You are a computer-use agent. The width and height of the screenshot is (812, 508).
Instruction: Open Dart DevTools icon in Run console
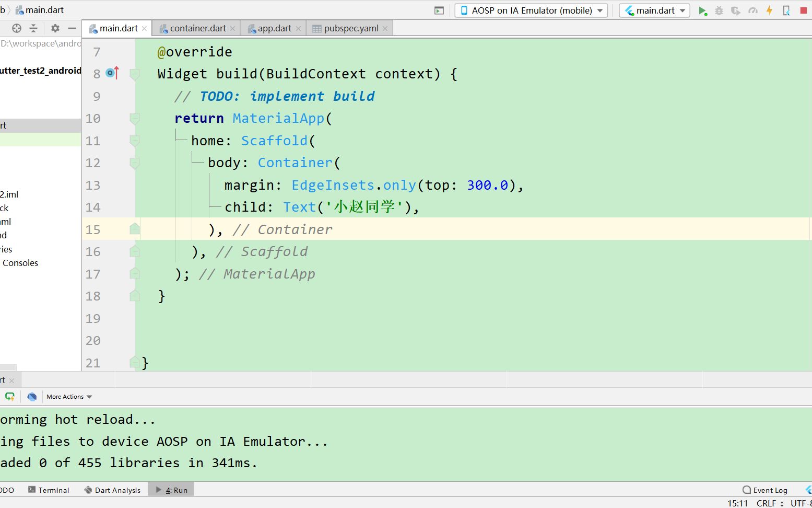point(32,397)
